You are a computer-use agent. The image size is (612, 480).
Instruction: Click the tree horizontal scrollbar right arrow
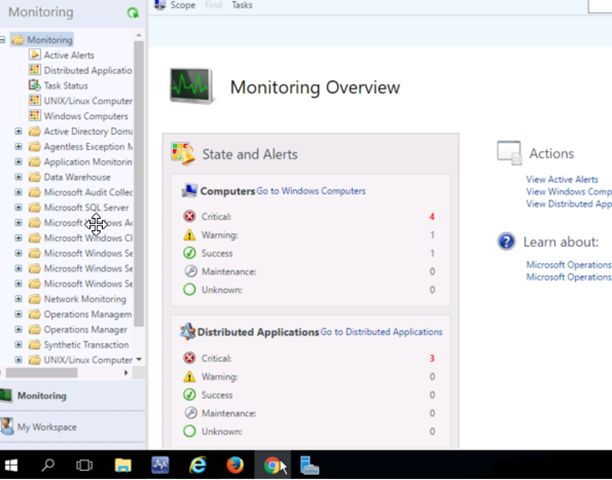[126, 373]
